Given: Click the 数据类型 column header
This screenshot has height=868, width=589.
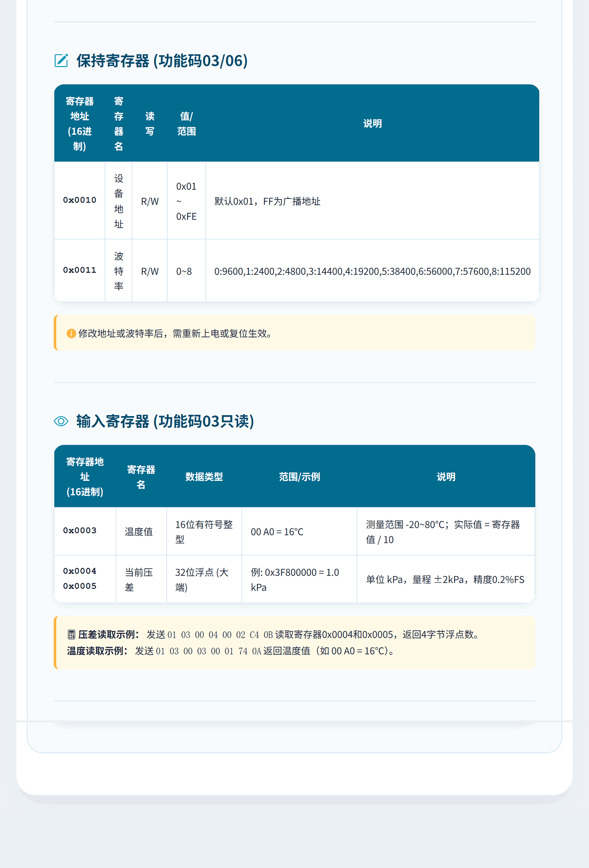Looking at the screenshot, I should coord(204,477).
